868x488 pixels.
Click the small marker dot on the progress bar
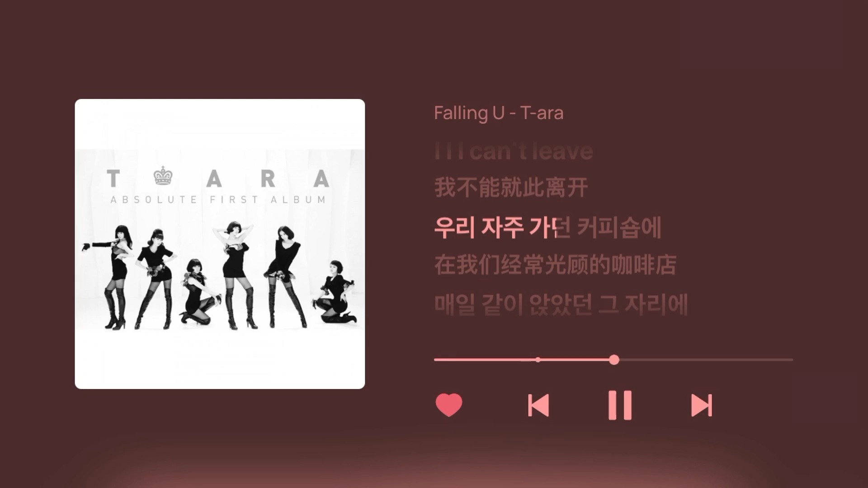[x=538, y=360]
